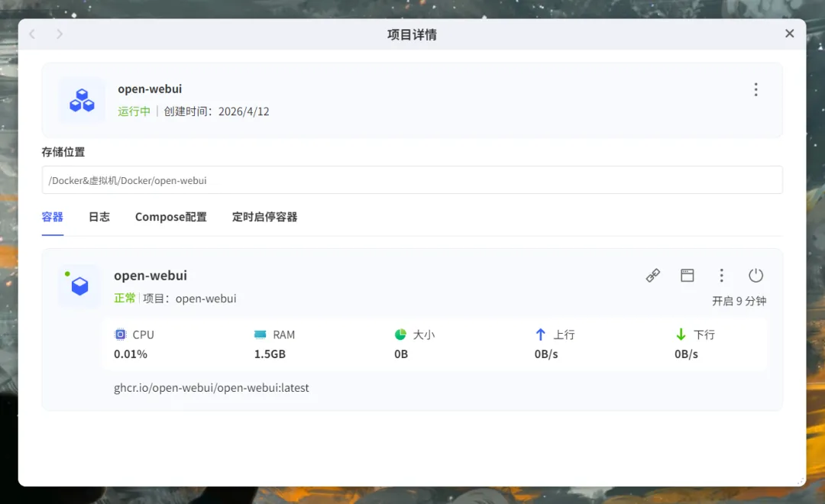The image size is (825, 504).
Task: Click the 开启 9 分钟 uptime text
Action: 739,301
